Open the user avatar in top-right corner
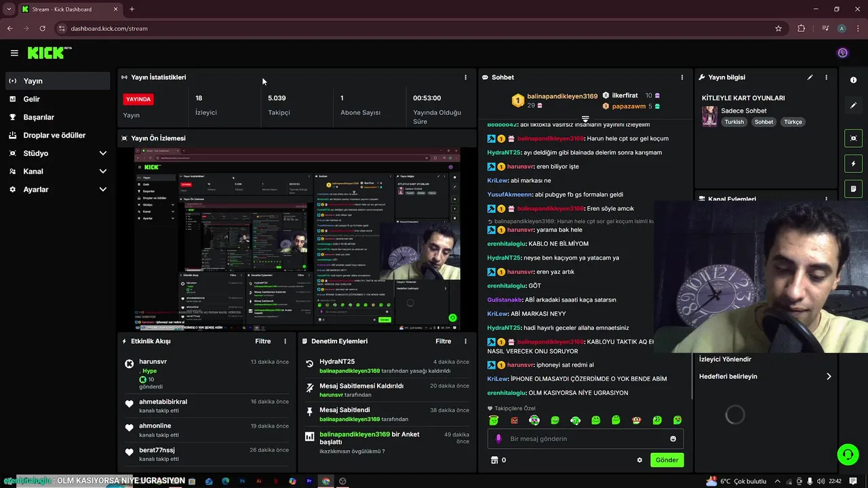This screenshot has width=868, height=488. [842, 53]
